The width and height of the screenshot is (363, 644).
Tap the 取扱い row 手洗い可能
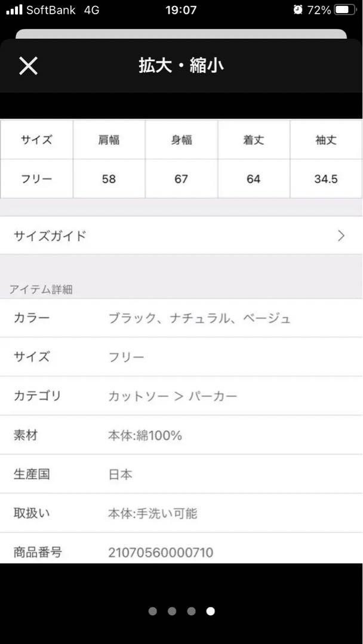181,513
